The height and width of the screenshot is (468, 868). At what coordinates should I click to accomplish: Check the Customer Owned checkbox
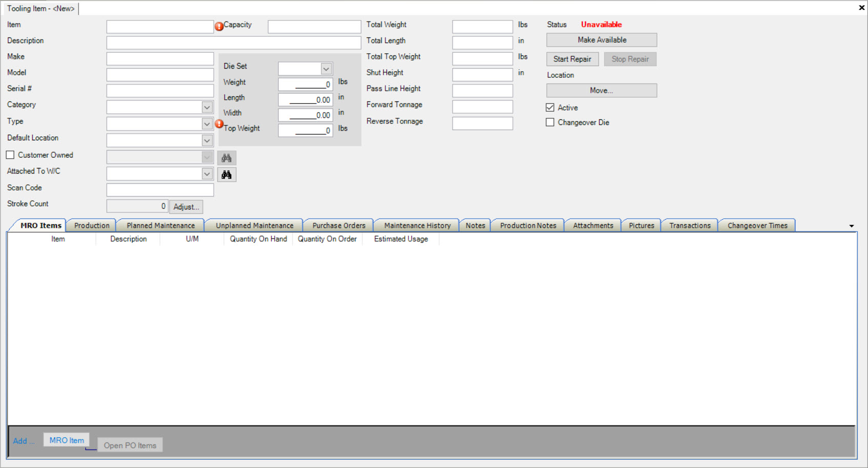10,155
